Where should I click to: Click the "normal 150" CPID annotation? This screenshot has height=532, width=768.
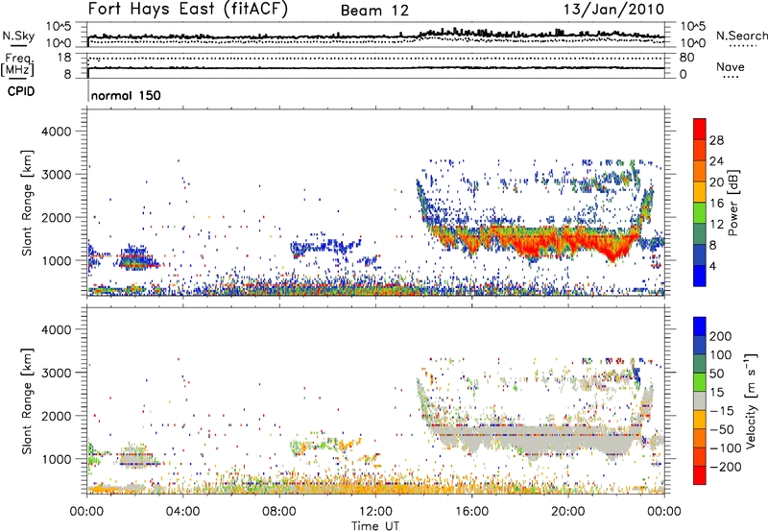[x=126, y=95]
